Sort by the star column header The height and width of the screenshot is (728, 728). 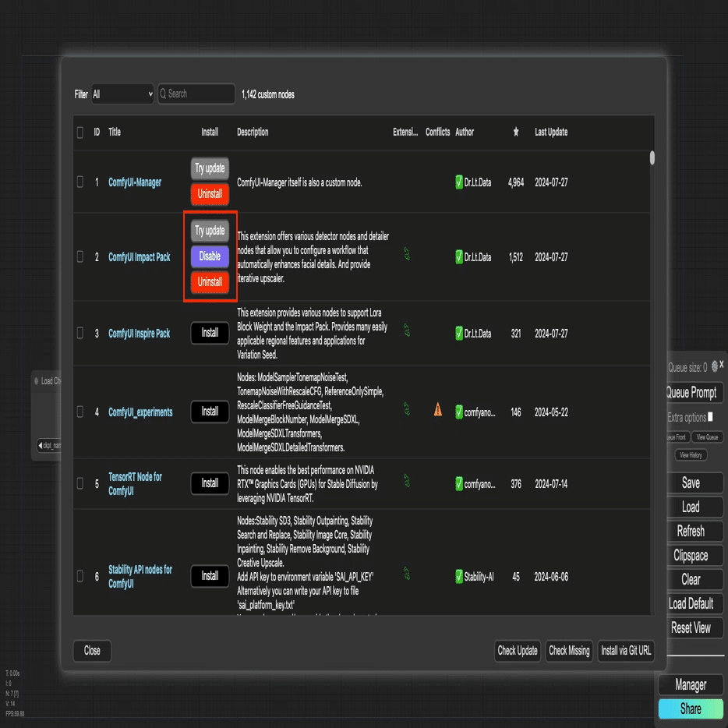point(516,132)
